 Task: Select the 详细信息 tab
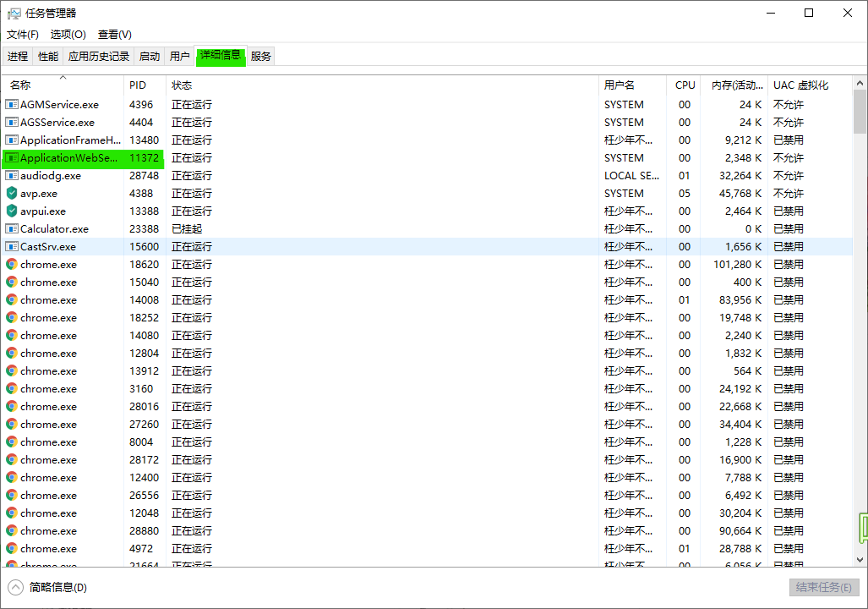pyautogui.click(x=221, y=56)
